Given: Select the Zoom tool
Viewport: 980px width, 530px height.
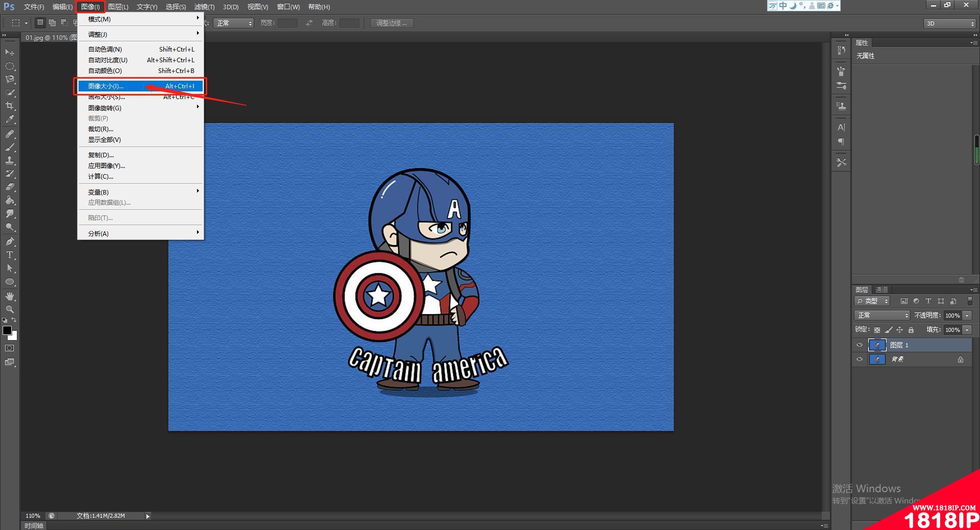Looking at the screenshot, I should pyautogui.click(x=10, y=309).
